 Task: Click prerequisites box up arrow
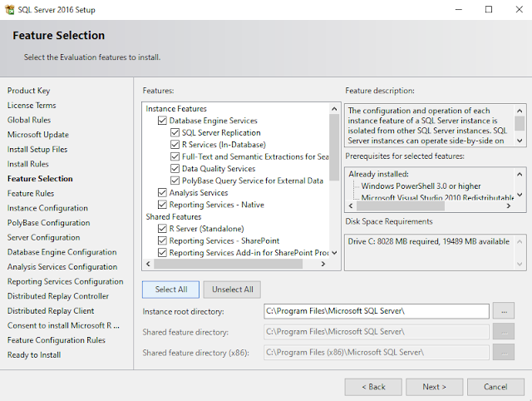click(520, 174)
